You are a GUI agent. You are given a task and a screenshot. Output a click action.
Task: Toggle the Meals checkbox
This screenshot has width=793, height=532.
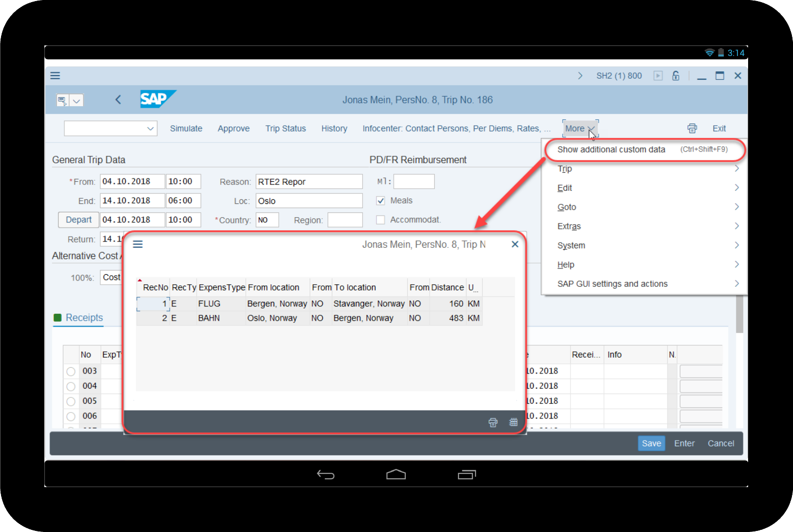[380, 201]
